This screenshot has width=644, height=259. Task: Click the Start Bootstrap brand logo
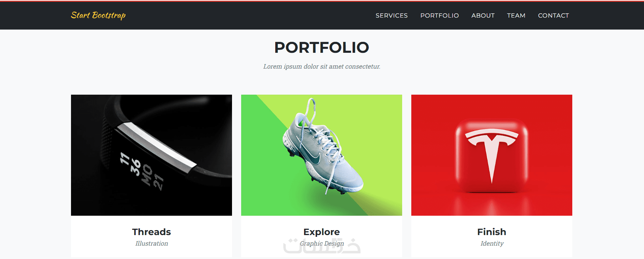(98, 15)
